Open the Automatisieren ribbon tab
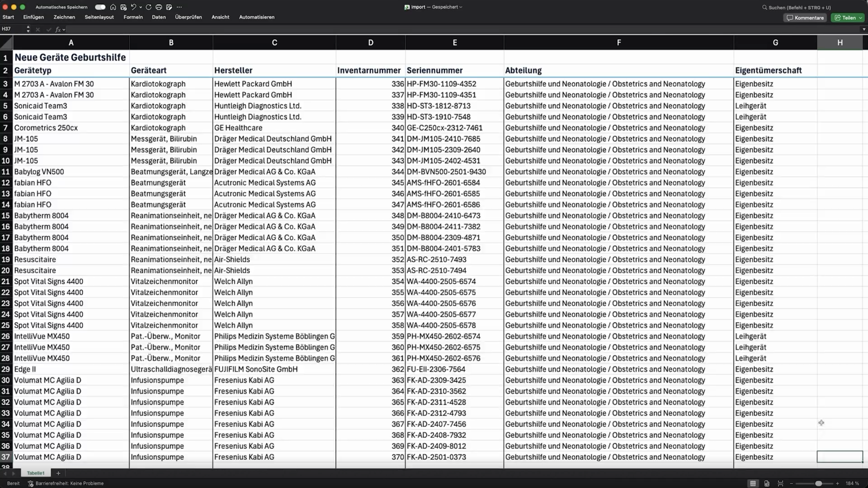868x488 pixels. [x=257, y=17]
